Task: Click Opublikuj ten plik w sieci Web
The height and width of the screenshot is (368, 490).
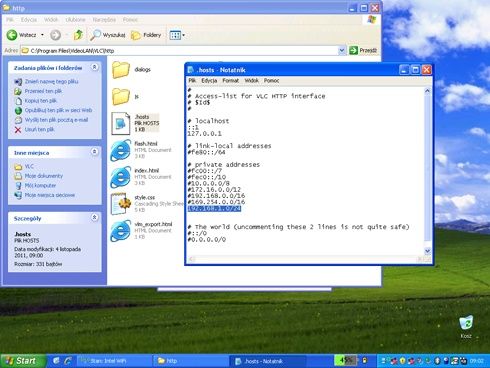Action: [x=58, y=110]
